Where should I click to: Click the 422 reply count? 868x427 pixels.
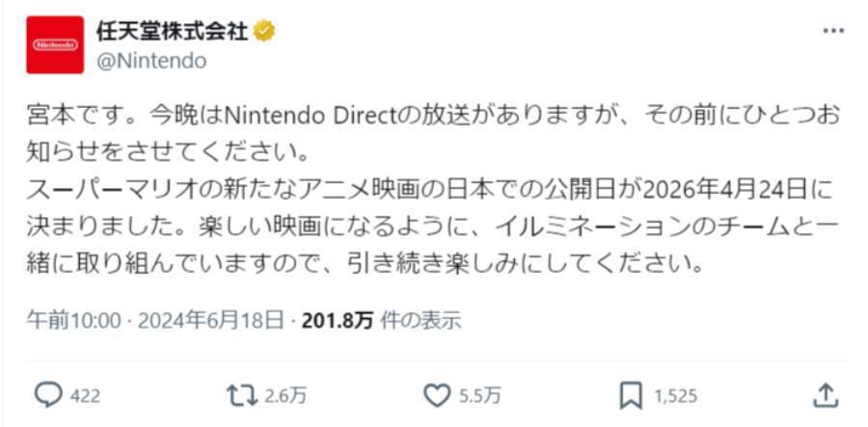click(x=86, y=394)
